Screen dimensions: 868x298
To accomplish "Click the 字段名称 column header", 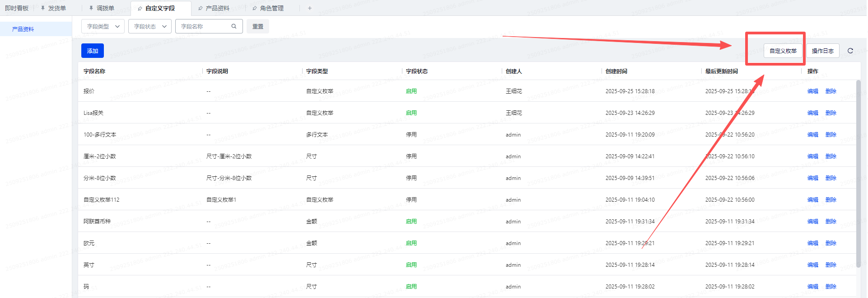I will point(94,71).
